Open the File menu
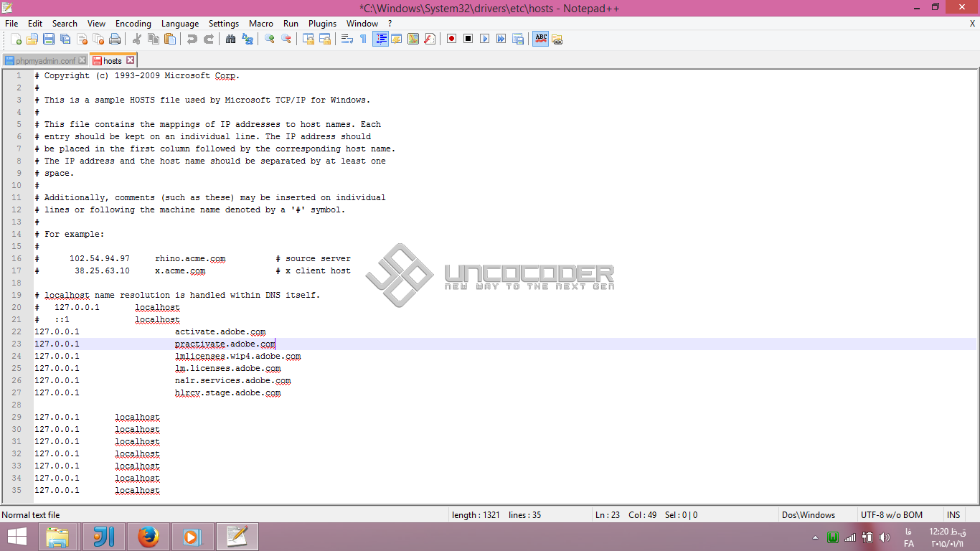This screenshot has width=980, height=551. click(x=11, y=24)
